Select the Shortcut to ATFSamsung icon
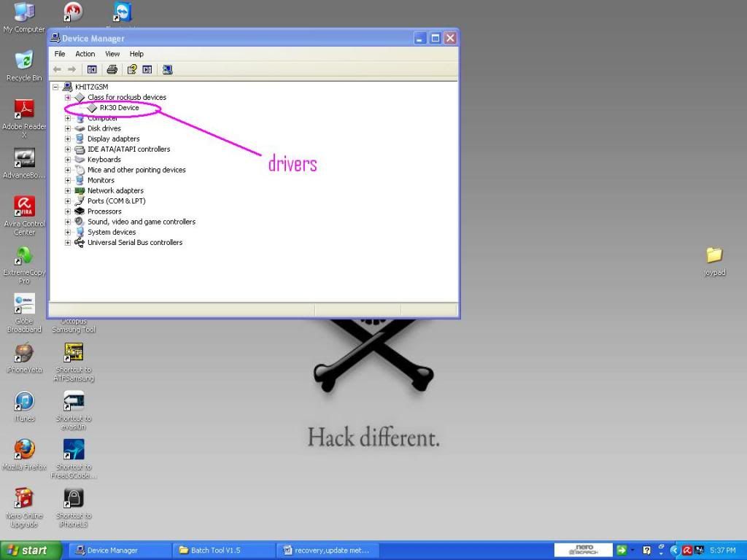This screenshot has width=747, height=560. point(74,362)
